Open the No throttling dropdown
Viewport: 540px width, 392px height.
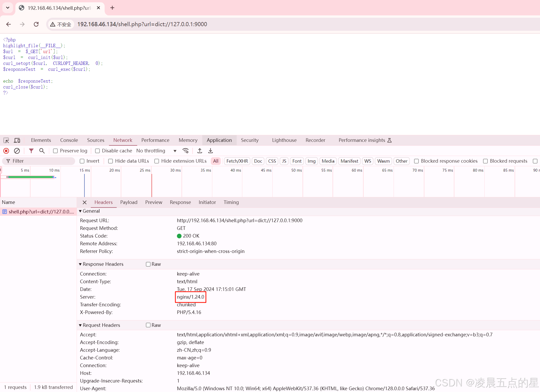[156, 151]
